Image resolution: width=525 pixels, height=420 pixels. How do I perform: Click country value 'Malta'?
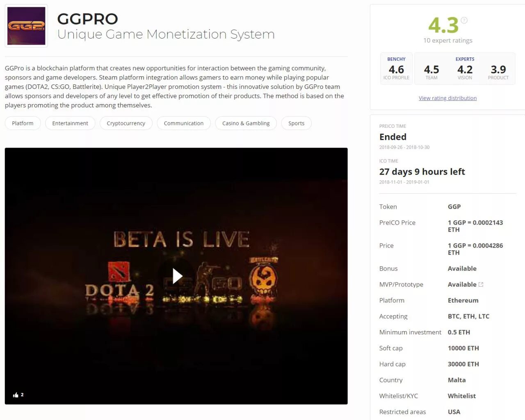(457, 380)
